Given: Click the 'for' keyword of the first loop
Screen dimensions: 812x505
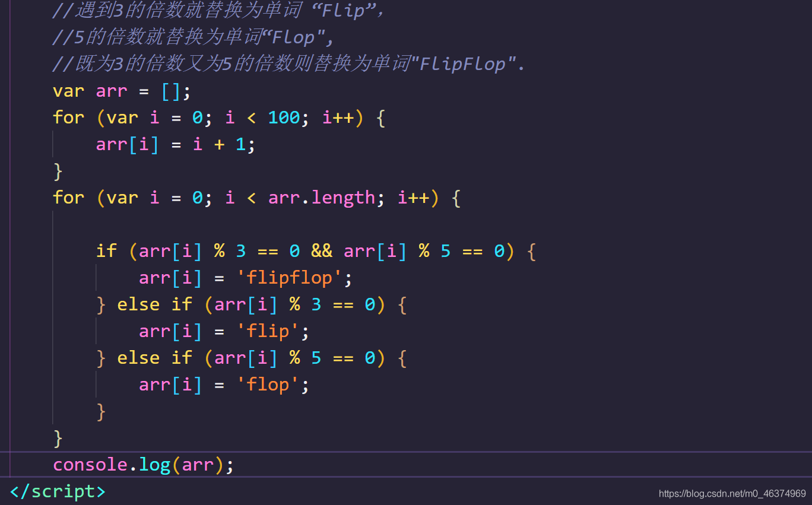Looking at the screenshot, I should (x=68, y=117).
